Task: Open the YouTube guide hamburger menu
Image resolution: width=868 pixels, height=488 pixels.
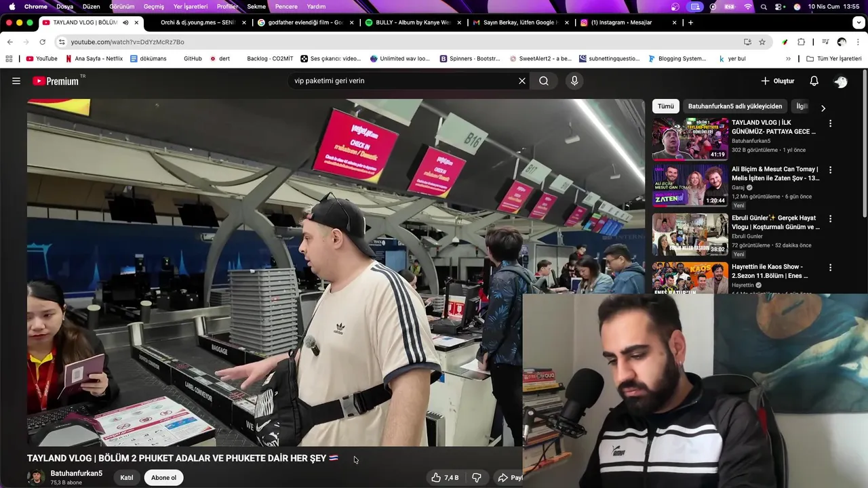Action: click(x=16, y=81)
